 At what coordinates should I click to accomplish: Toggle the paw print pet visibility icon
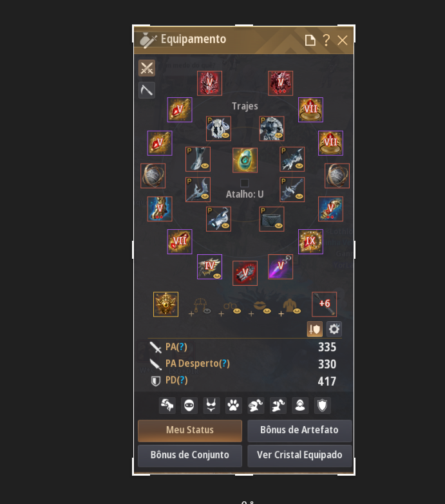tap(233, 406)
